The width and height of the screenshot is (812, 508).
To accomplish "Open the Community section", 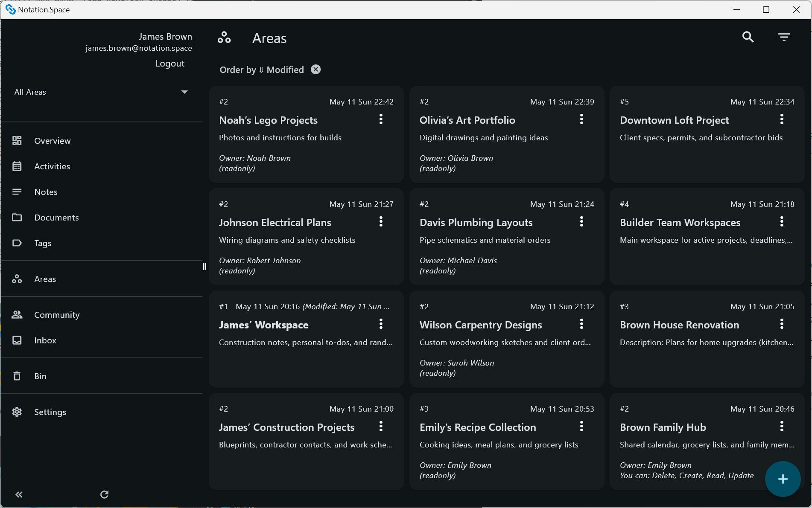I will click(x=56, y=315).
